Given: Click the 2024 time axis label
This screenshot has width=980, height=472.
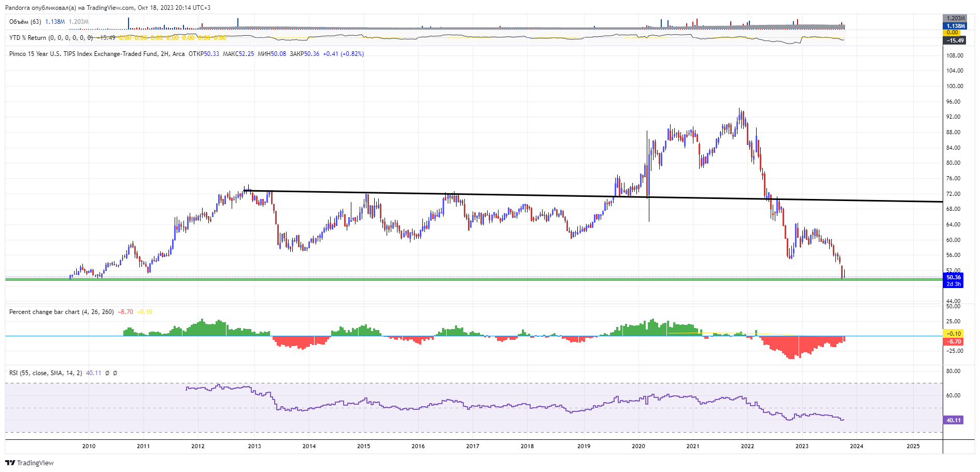Looking at the screenshot, I should 857,446.
